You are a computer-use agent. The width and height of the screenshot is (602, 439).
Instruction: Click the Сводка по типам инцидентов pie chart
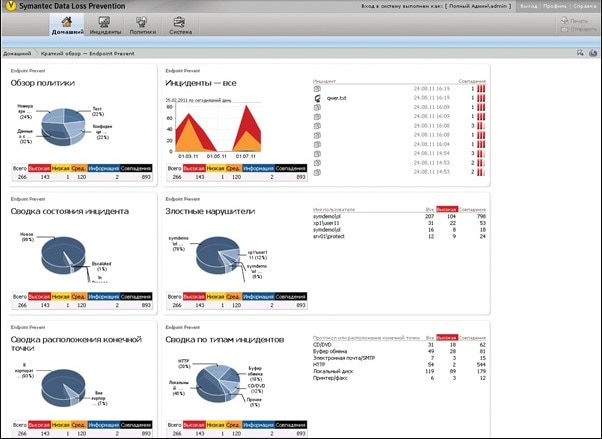click(x=218, y=383)
